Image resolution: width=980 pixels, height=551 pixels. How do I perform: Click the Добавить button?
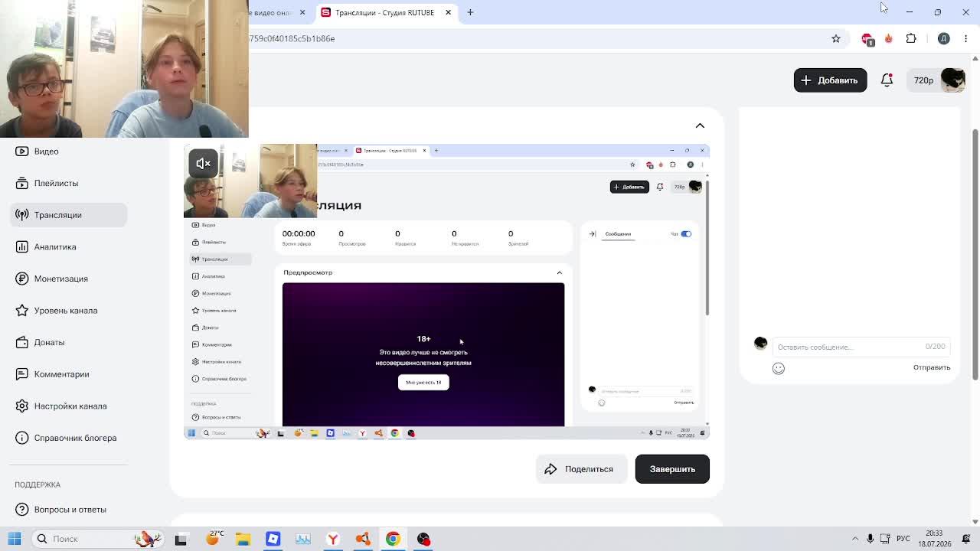point(830,80)
